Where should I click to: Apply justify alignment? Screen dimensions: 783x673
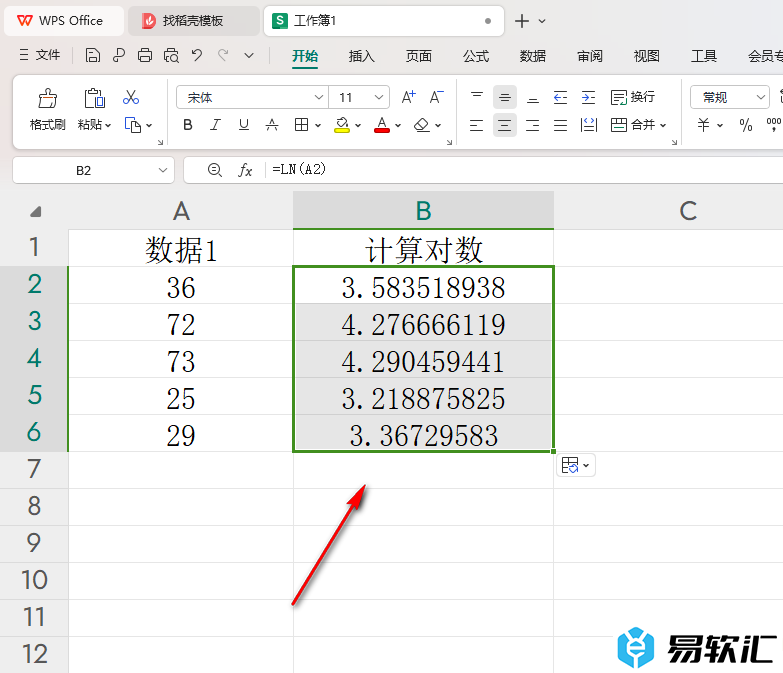click(560, 125)
